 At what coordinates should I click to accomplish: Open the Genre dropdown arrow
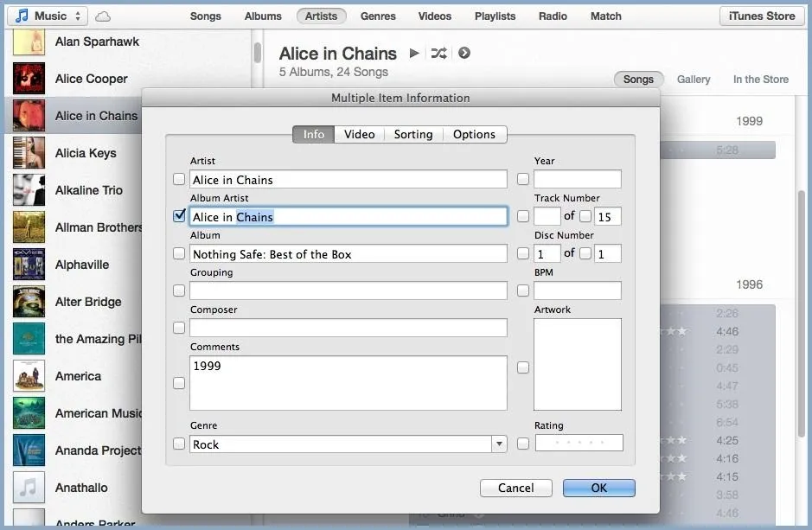pos(499,444)
